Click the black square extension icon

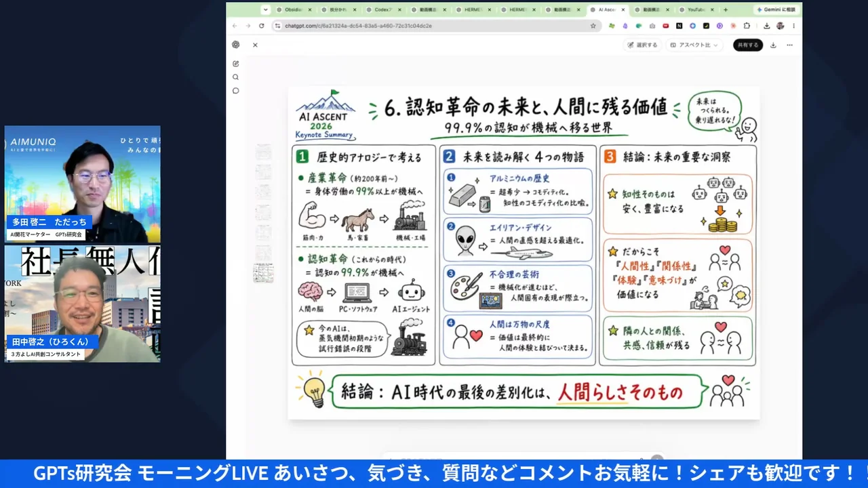coord(706,26)
